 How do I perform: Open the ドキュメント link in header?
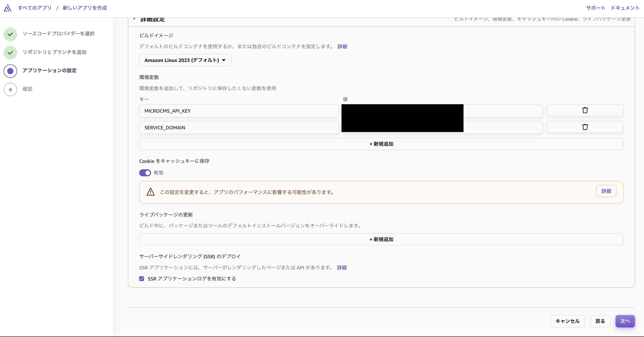tap(625, 8)
